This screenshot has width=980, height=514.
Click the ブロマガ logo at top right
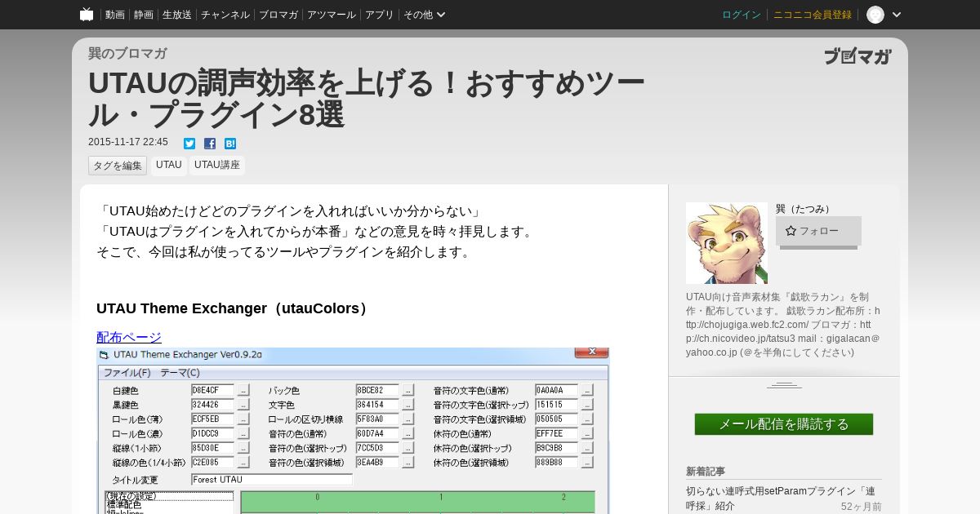click(x=857, y=56)
